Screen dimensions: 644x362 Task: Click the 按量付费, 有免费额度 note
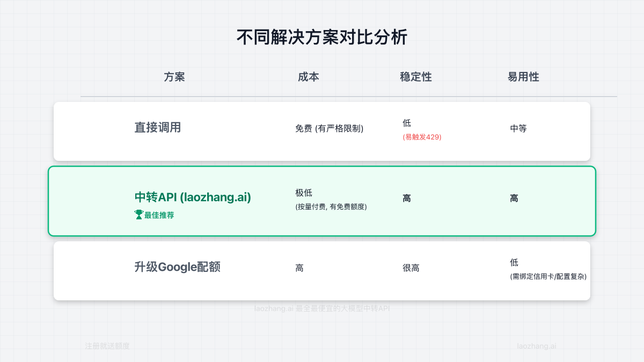coord(331,206)
